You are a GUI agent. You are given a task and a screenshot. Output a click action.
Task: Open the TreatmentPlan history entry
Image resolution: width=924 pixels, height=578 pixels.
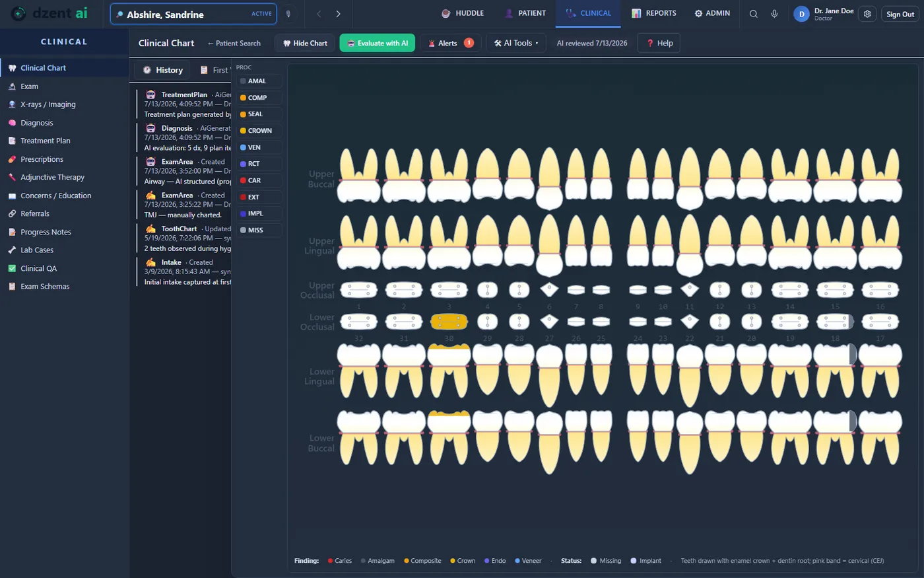[x=185, y=104]
